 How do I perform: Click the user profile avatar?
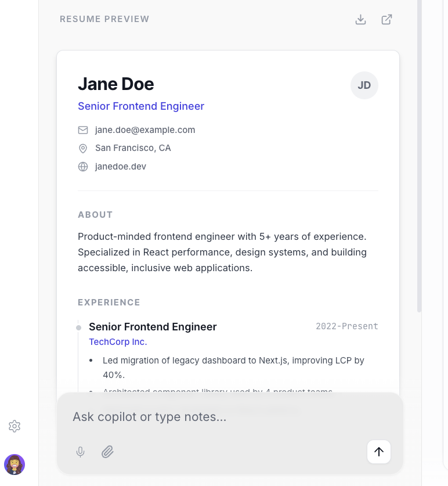click(14, 465)
